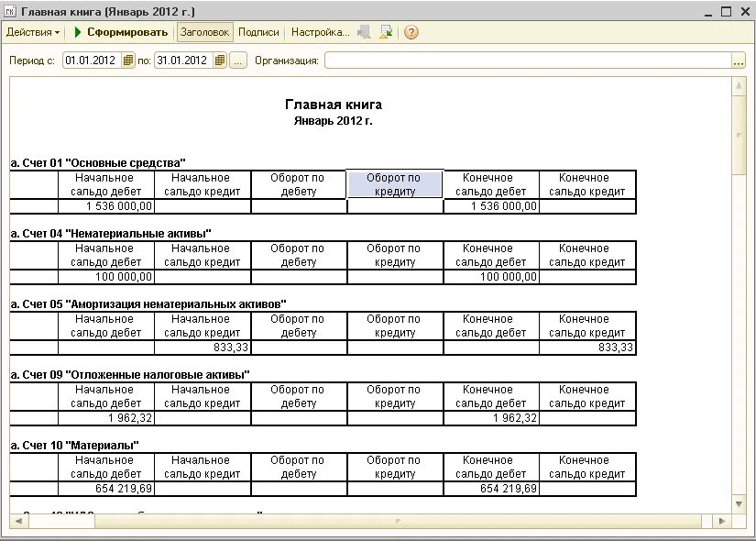Open calendar picker for end date
The width and height of the screenshot is (756, 541).
tap(219, 61)
